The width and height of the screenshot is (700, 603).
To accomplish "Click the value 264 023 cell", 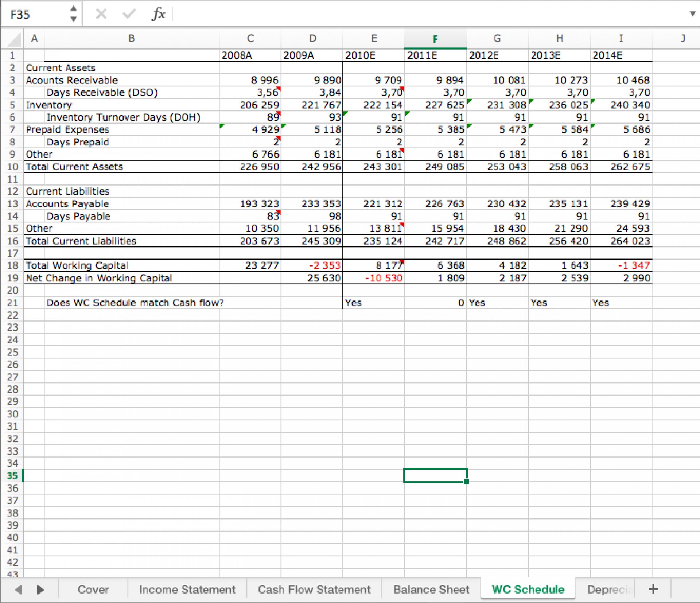I will coord(621,241).
